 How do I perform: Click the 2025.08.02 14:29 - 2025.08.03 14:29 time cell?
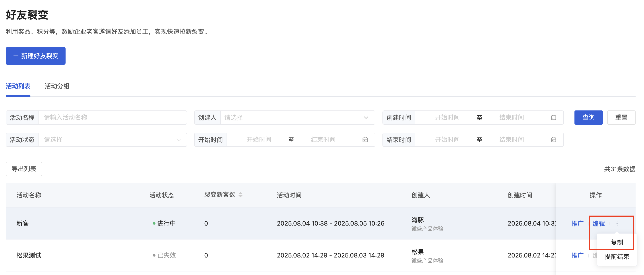pyautogui.click(x=330, y=255)
